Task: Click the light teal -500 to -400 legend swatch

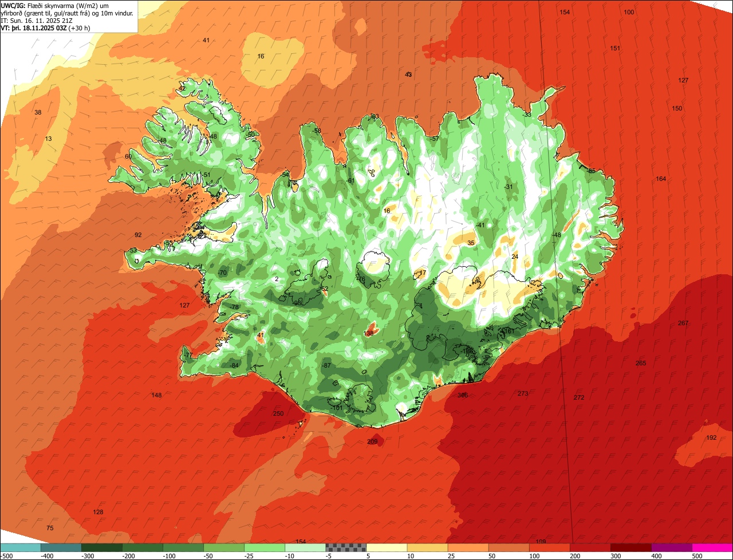Action: click(21, 547)
